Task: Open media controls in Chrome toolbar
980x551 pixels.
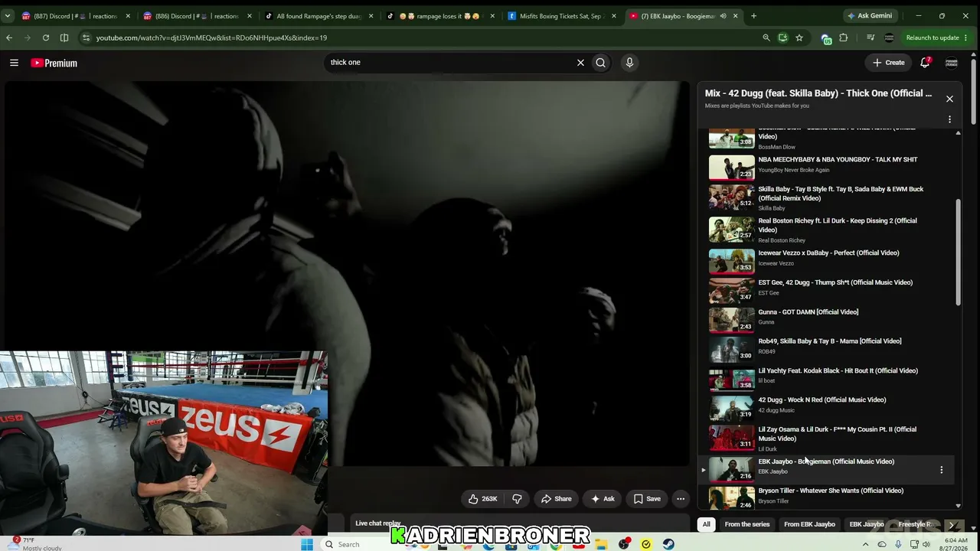Action: click(871, 37)
